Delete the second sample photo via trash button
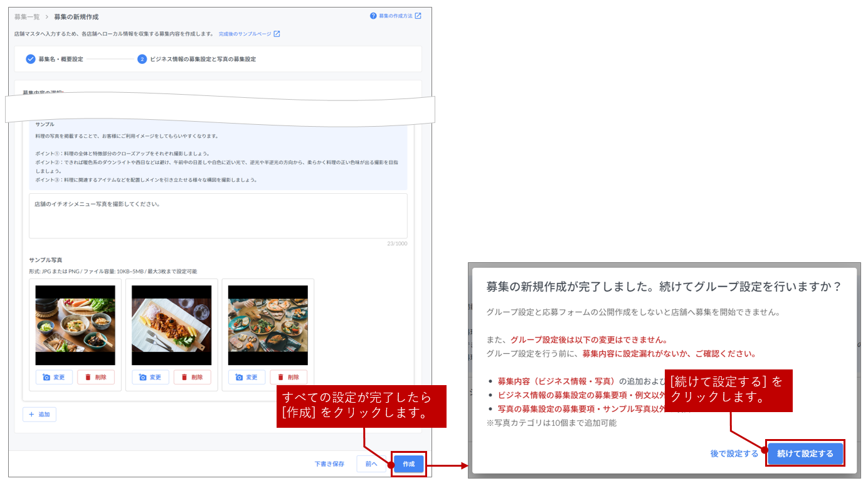This screenshot has width=868, height=488. 192,377
